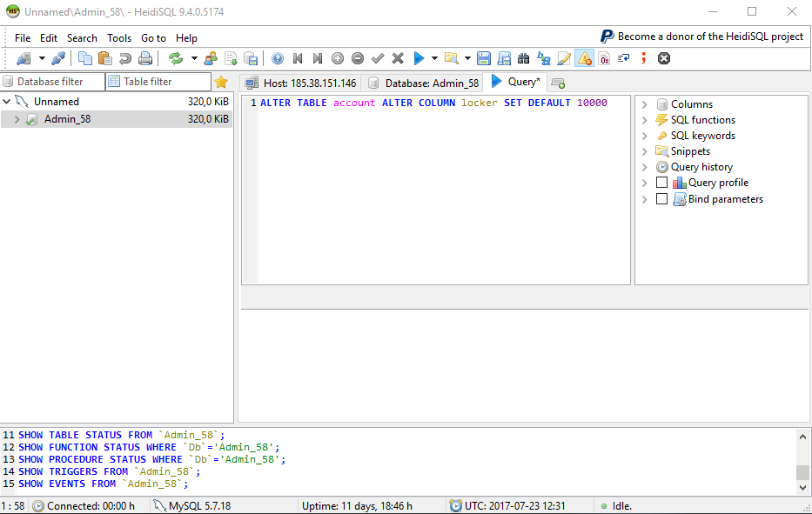Open the SQL file folder dropdown arrow

click(467, 58)
